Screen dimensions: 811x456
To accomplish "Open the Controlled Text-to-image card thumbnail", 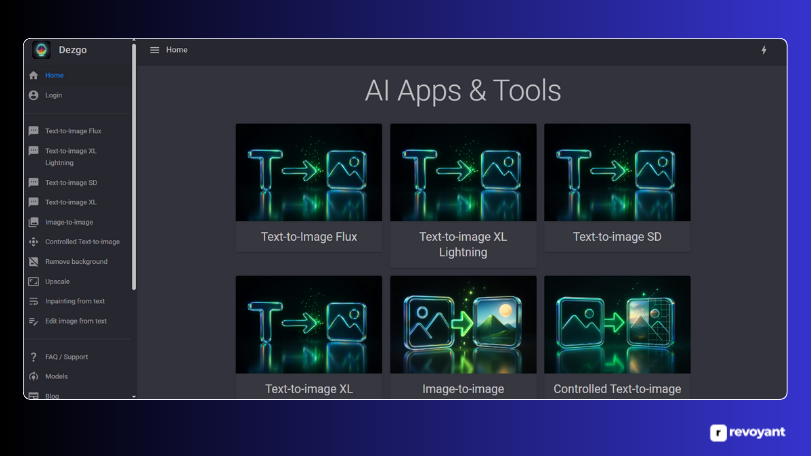I will pyautogui.click(x=617, y=324).
